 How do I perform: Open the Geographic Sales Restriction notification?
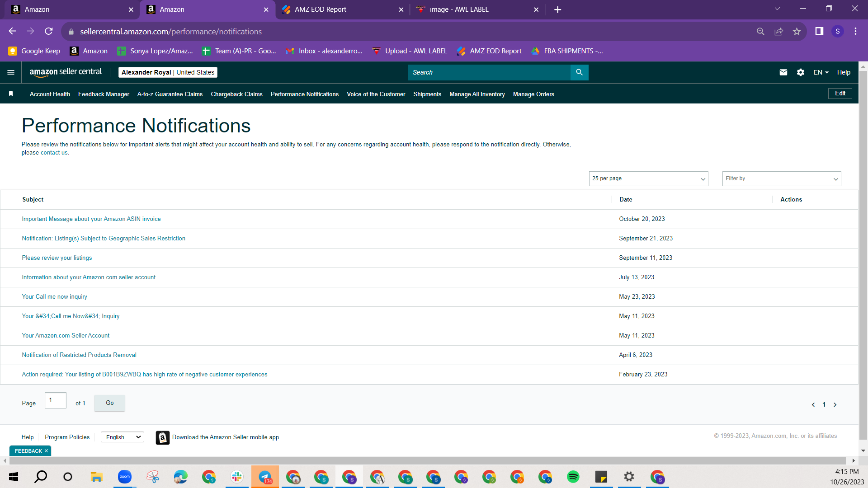(x=104, y=238)
